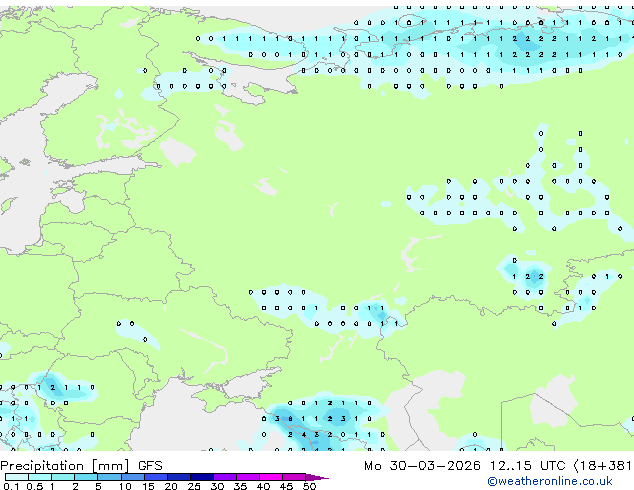Image resolution: width=634 pixels, height=490 pixels.
Task: Click the '30' legend scale label
Action: tap(217, 486)
